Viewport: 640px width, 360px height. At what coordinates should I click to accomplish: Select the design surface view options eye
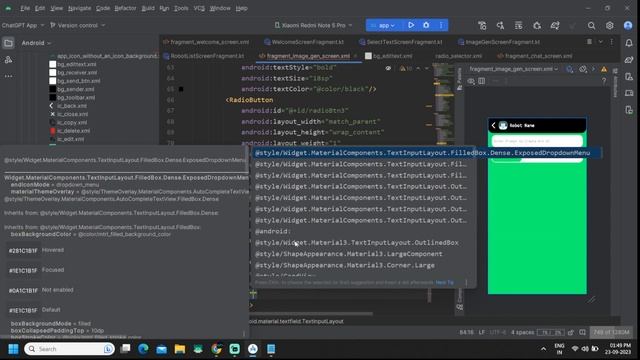[x=471, y=81]
